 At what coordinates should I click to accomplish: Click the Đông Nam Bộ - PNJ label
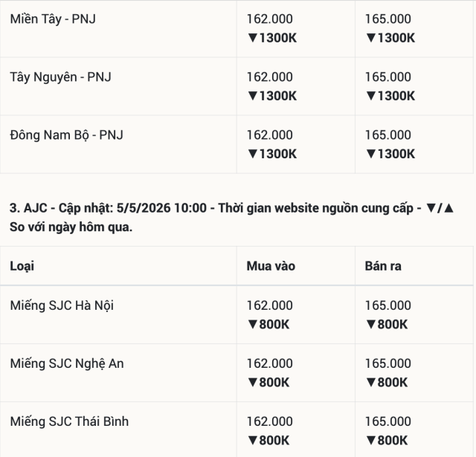66,135
